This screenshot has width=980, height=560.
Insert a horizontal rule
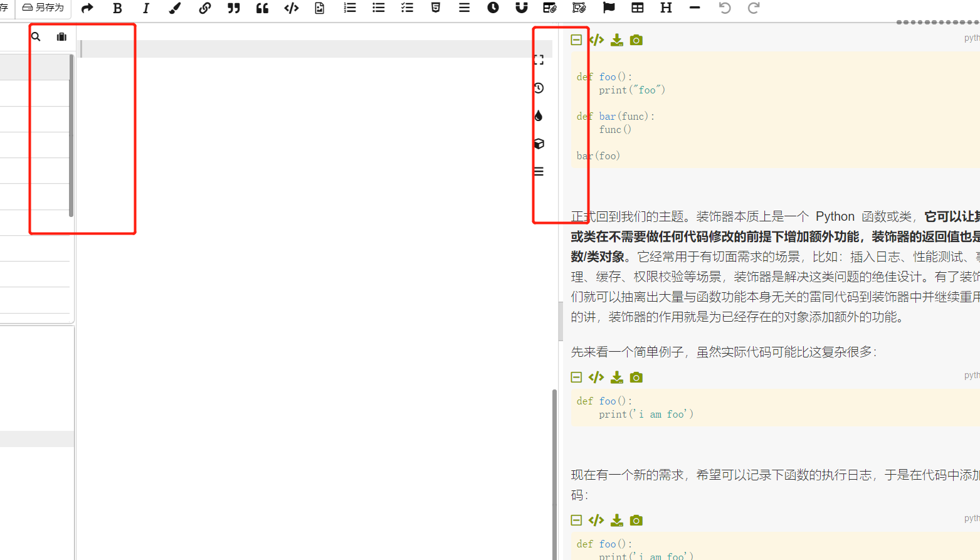(695, 8)
